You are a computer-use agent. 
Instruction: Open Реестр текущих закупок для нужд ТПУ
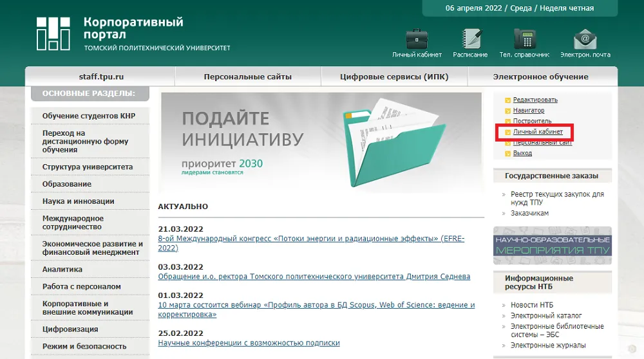pos(557,198)
